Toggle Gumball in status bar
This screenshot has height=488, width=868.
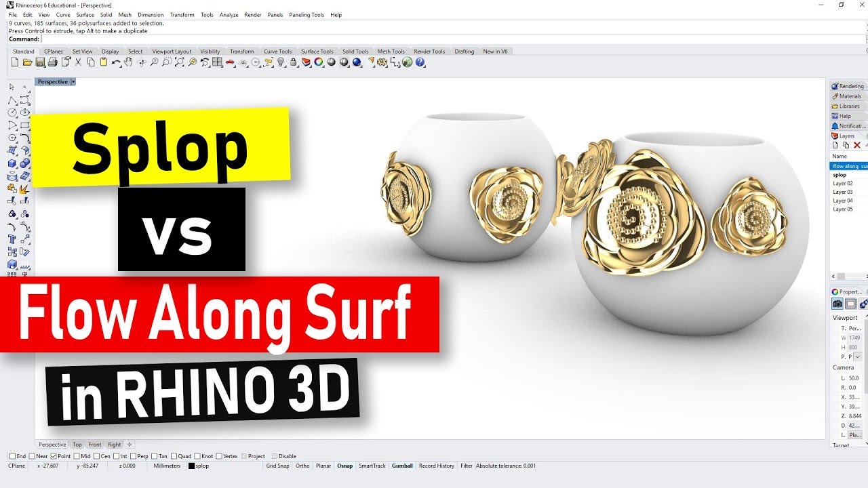(x=402, y=466)
